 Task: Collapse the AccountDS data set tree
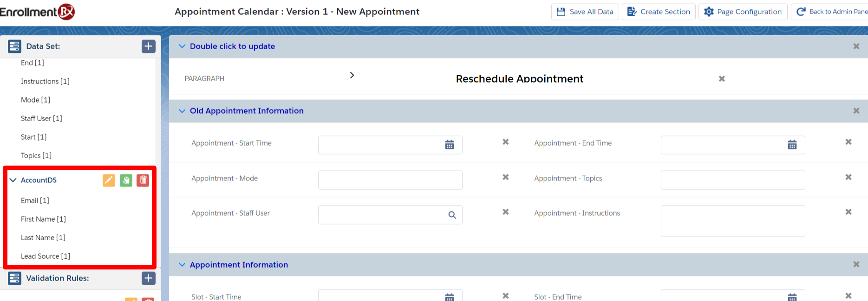(13, 180)
